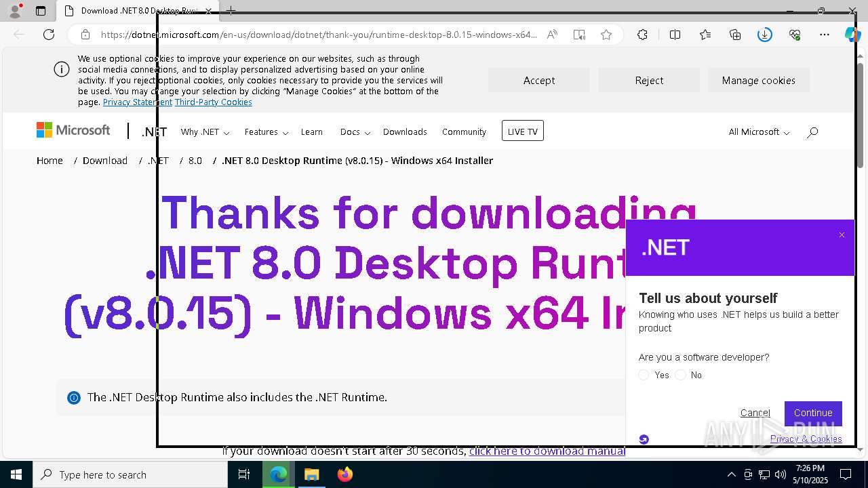Viewport: 868px width, 488px height.
Task: Open the Downloads icon in toolbar
Action: tap(765, 35)
